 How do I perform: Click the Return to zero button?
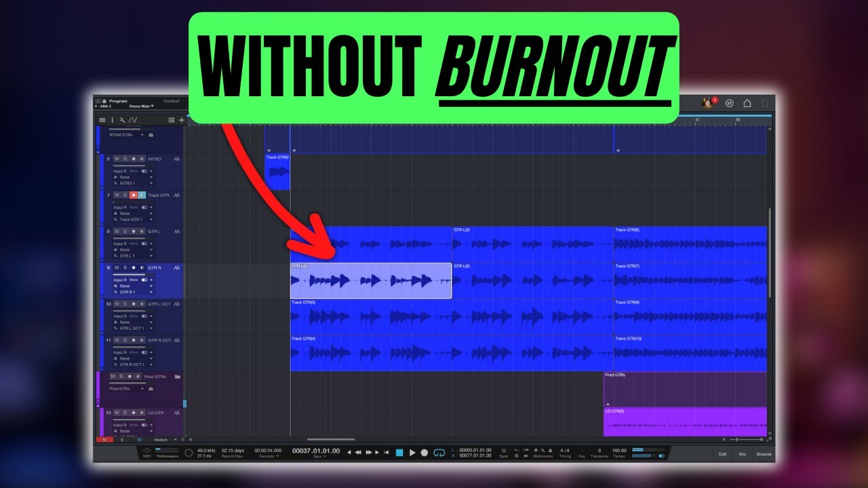pos(387,452)
